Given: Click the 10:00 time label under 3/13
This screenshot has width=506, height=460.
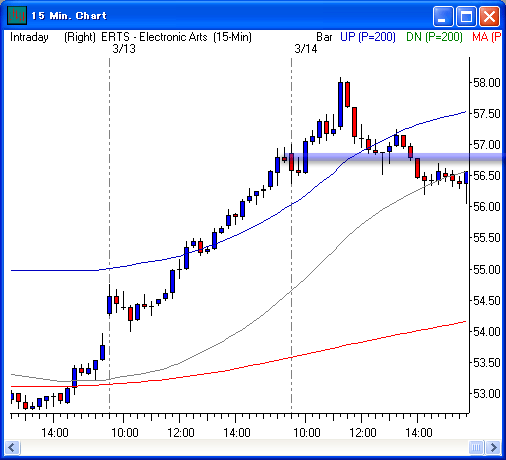Looking at the screenshot, I should coord(125,433).
